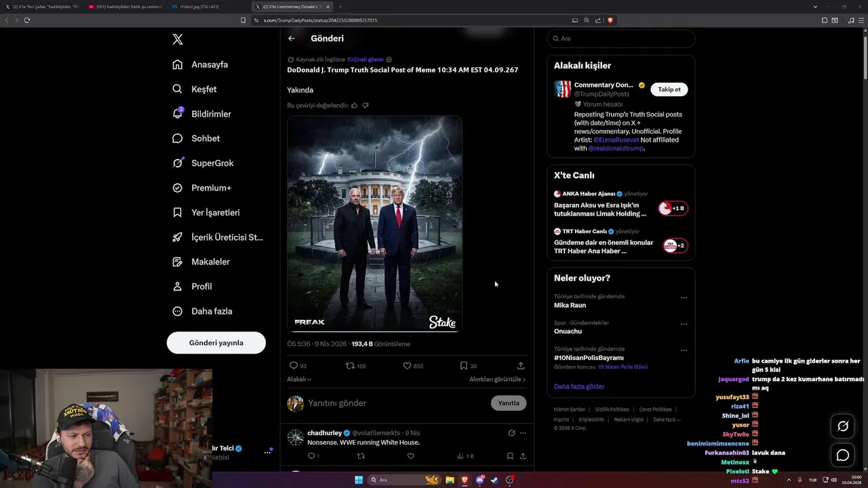Image resolution: width=868 pixels, height=488 pixels.
Task: Go to Anasayfa home page
Action: 200,64
